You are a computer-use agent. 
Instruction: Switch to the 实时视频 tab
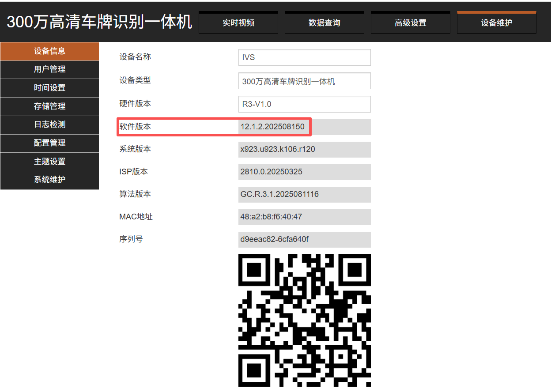(x=238, y=22)
